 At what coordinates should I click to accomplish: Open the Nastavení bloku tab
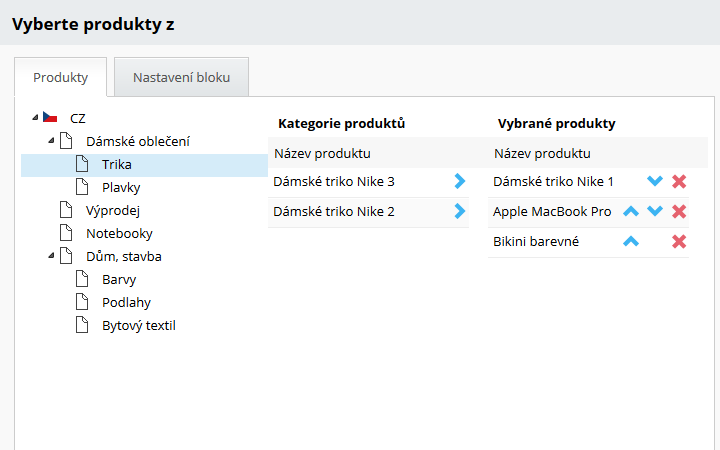tap(181, 77)
